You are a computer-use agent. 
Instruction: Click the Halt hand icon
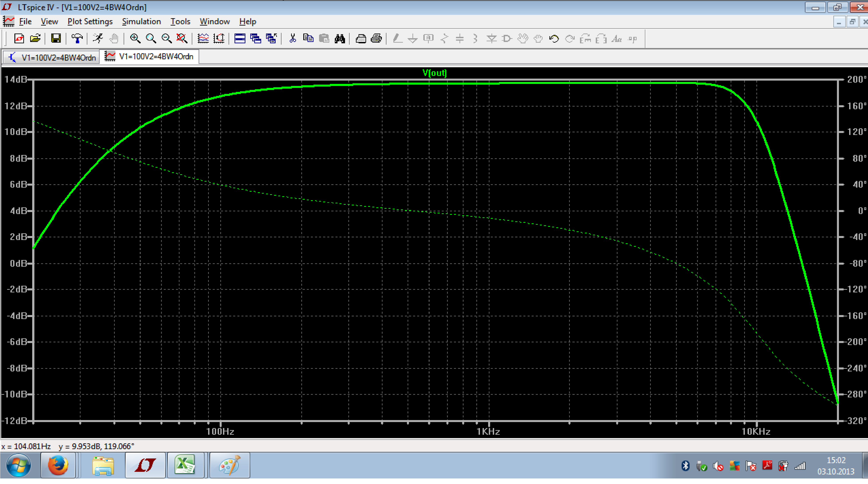pos(114,38)
